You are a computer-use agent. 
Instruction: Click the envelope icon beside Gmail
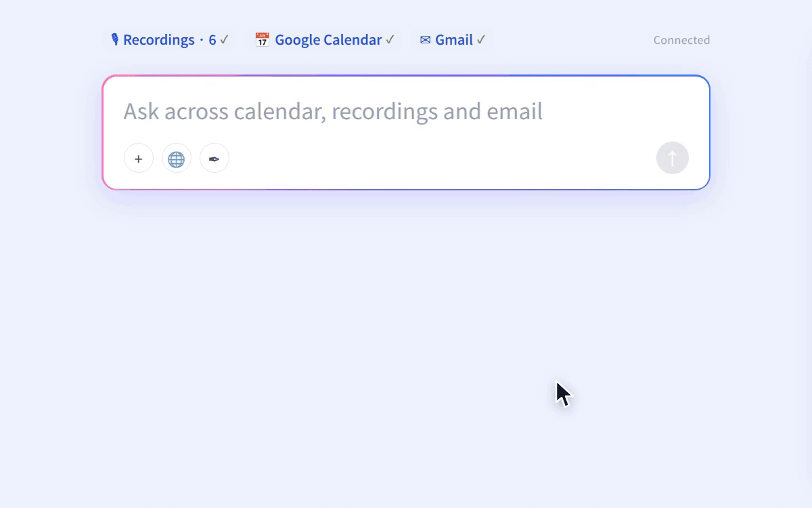click(425, 40)
